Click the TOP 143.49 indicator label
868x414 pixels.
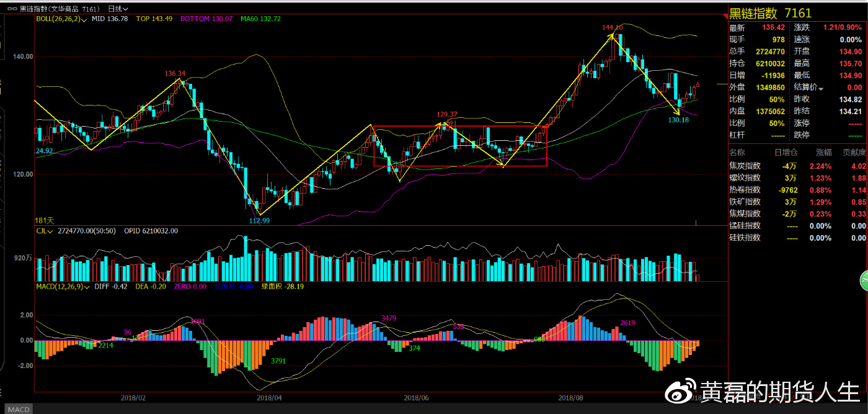coord(154,19)
